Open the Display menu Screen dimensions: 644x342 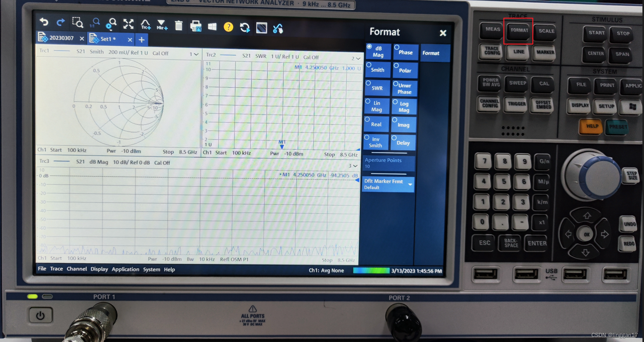point(99,269)
